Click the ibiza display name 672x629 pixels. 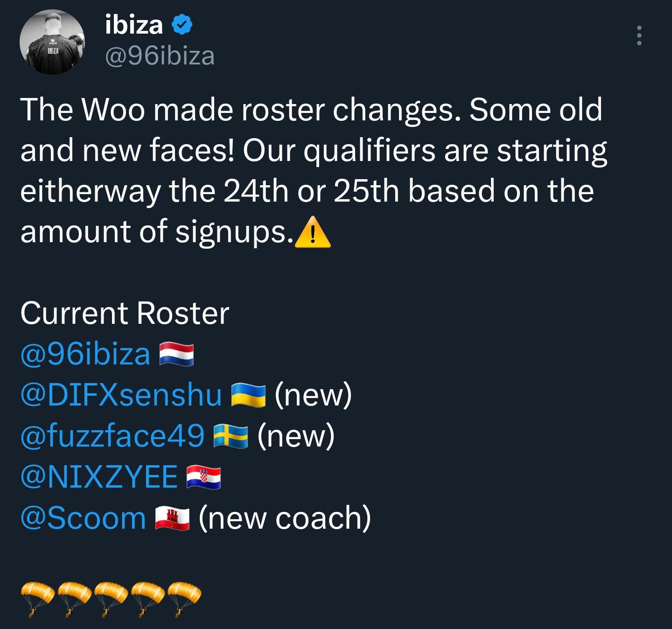coord(134,25)
